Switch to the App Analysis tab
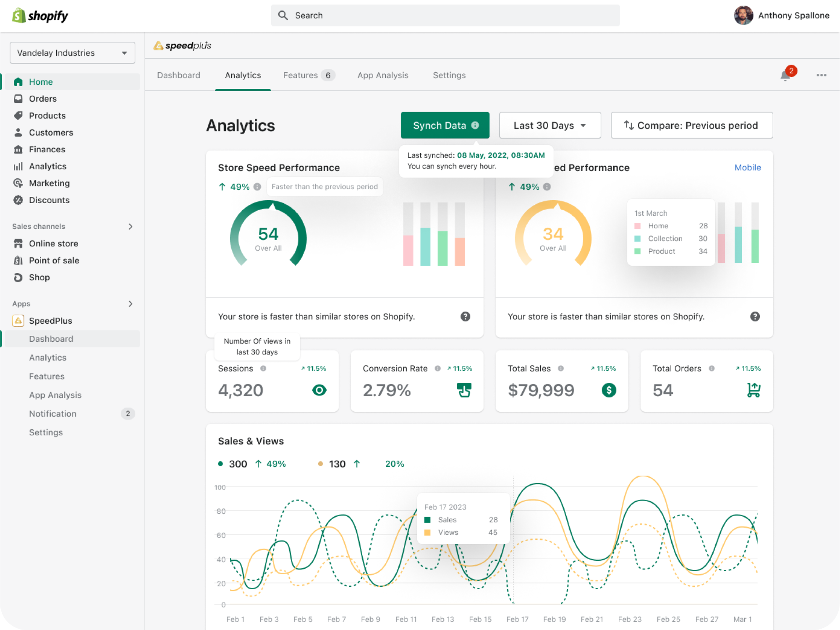 pyautogui.click(x=382, y=75)
